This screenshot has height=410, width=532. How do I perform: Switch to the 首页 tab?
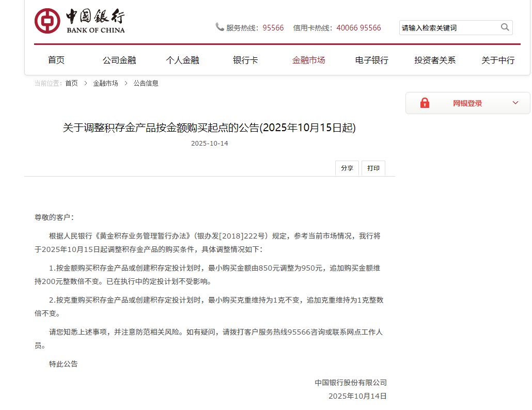pyautogui.click(x=56, y=60)
